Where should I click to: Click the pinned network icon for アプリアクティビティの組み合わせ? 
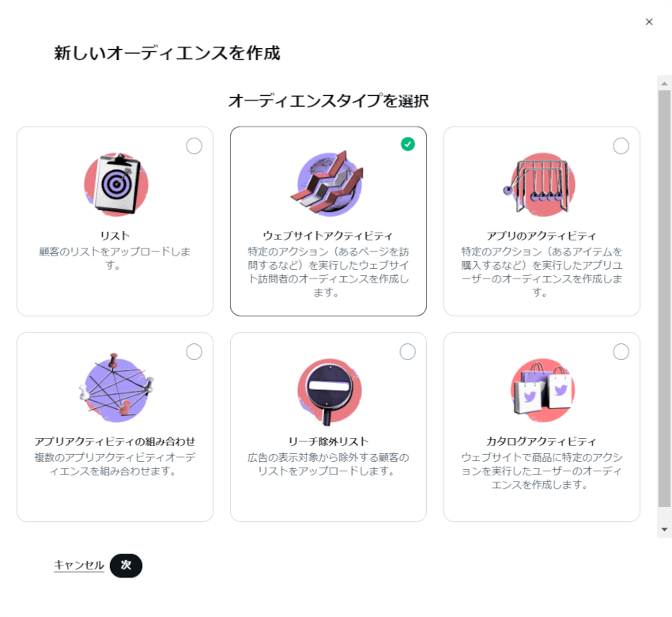(116, 385)
